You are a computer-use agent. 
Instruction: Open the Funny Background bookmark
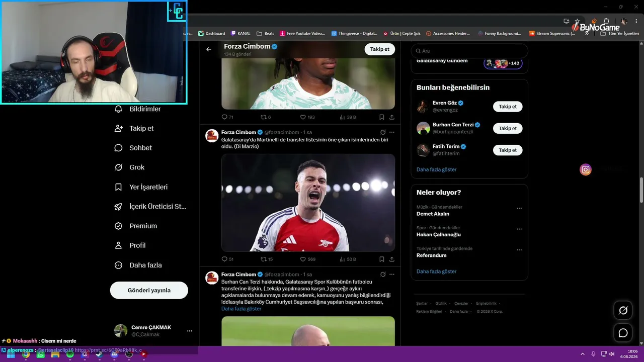point(500,34)
